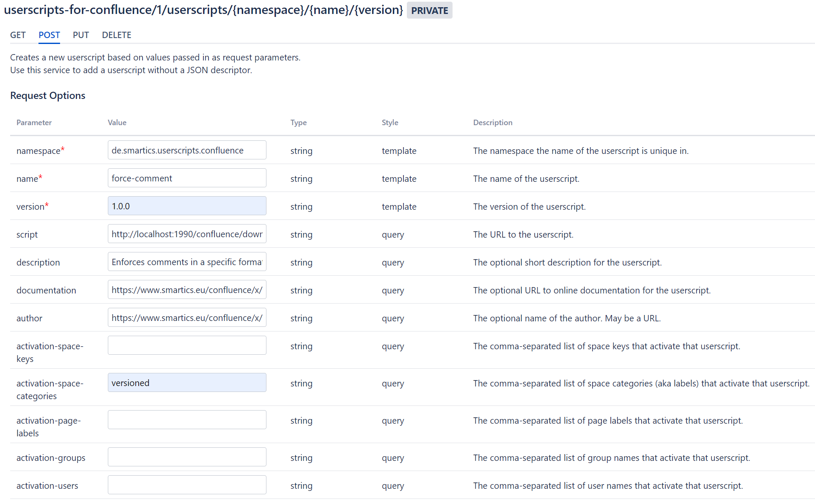The height and width of the screenshot is (504, 815).
Task: Click the activation-page-labels input field
Action: [187, 419]
